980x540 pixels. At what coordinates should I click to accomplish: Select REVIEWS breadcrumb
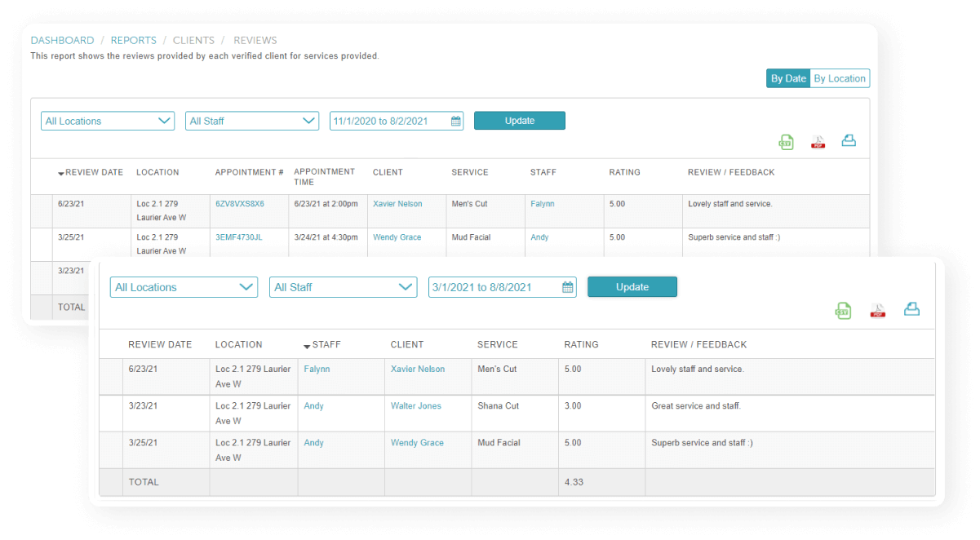pos(255,40)
